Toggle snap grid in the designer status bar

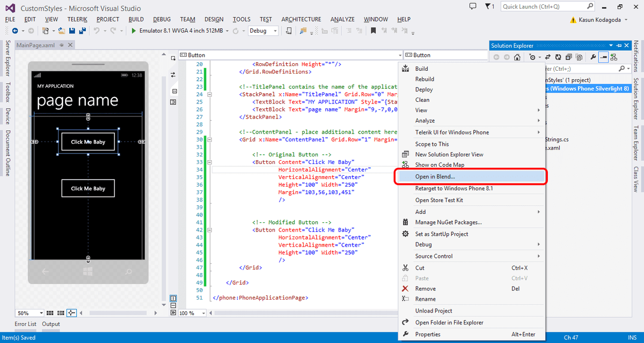click(50, 312)
